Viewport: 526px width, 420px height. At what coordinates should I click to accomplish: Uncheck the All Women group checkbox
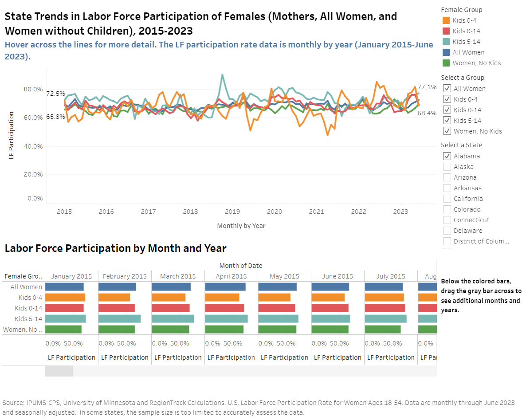click(447, 89)
